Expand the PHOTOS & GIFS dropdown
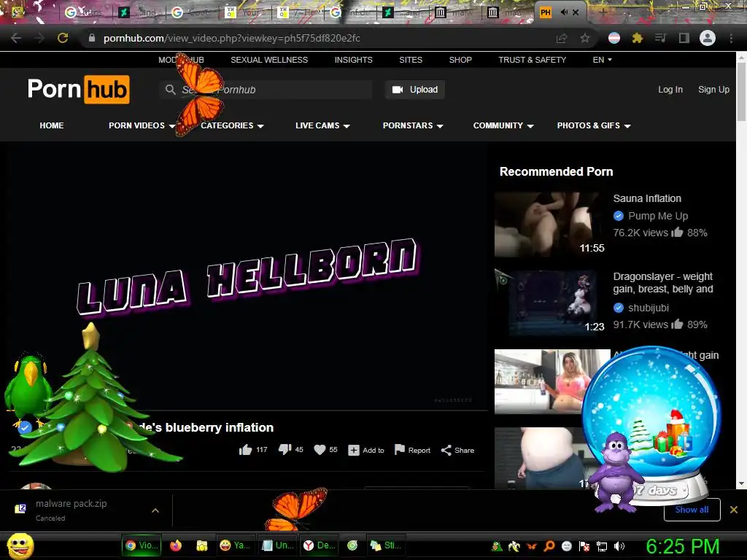747x560 pixels. [594, 125]
